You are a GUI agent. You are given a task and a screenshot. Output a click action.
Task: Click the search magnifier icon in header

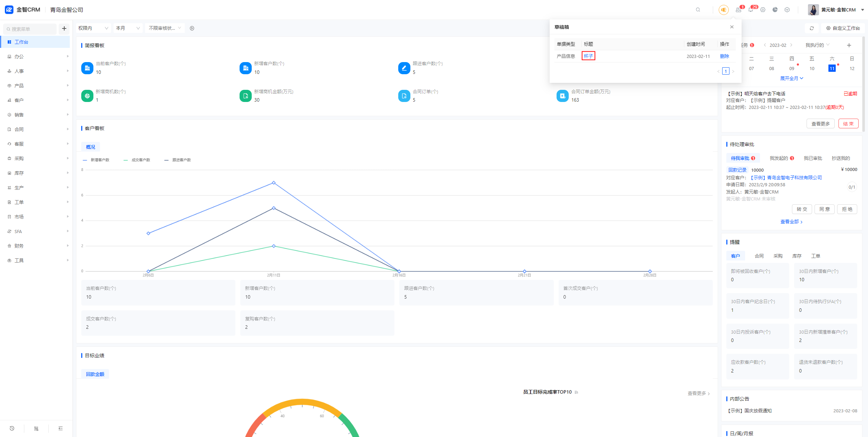pyautogui.click(x=698, y=10)
